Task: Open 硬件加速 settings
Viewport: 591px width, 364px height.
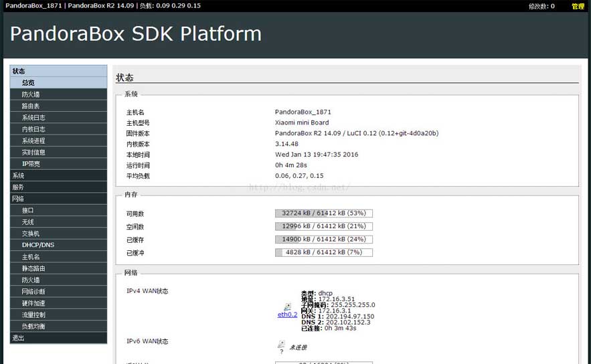Action: [x=58, y=303]
